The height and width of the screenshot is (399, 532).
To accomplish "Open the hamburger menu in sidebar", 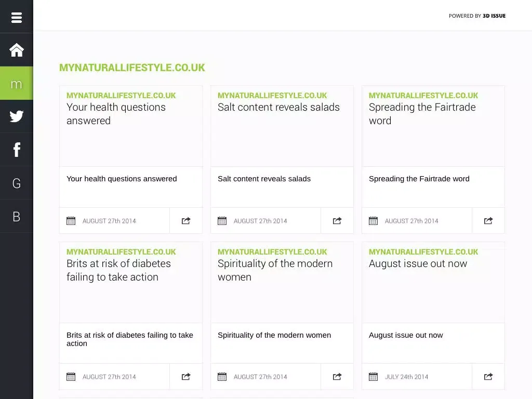I will click(16, 17).
